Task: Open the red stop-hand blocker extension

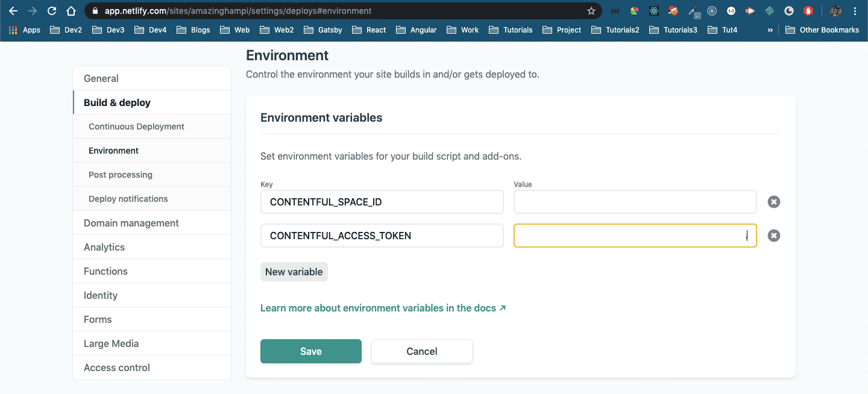Action: 808,11
